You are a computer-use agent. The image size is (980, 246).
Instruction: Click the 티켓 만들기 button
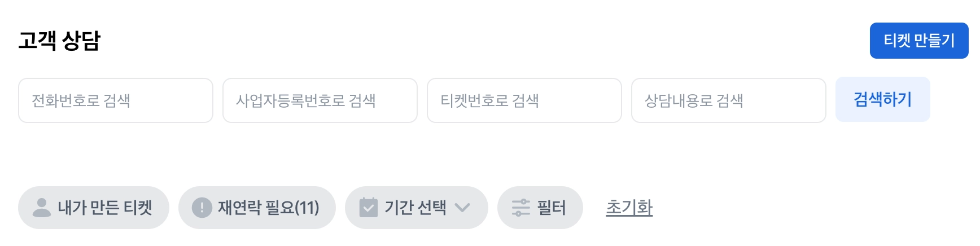(x=919, y=41)
